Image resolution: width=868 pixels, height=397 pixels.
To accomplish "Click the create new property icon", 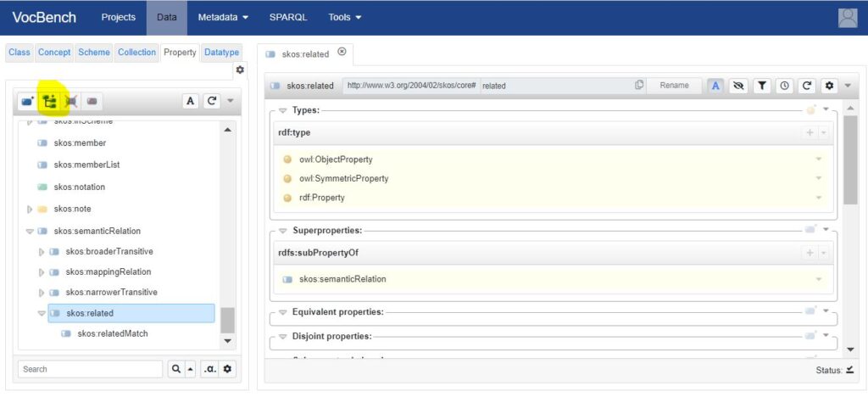I will 28,102.
